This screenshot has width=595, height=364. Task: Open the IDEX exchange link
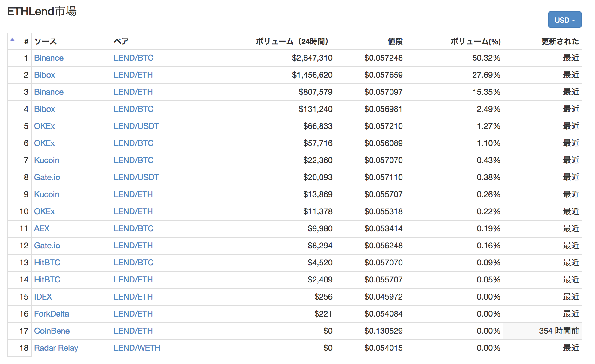click(43, 297)
